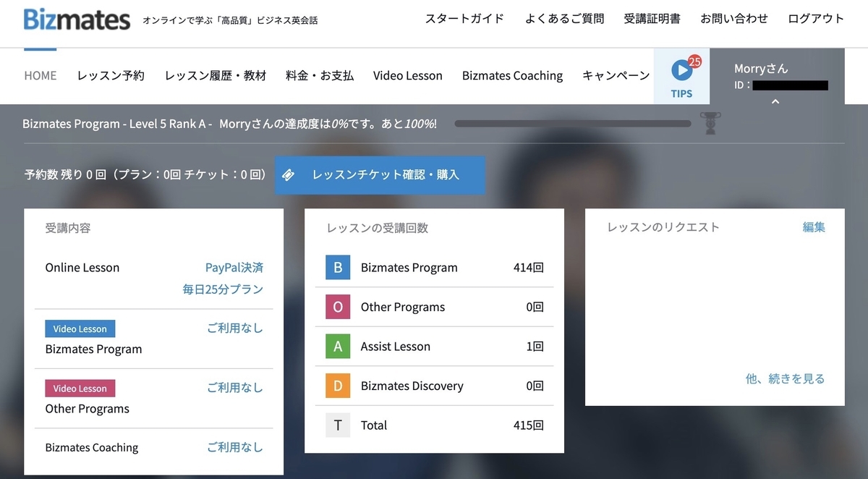The image size is (868, 479).
Task: Click the 毎日25分プラン link
Action: point(223,289)
